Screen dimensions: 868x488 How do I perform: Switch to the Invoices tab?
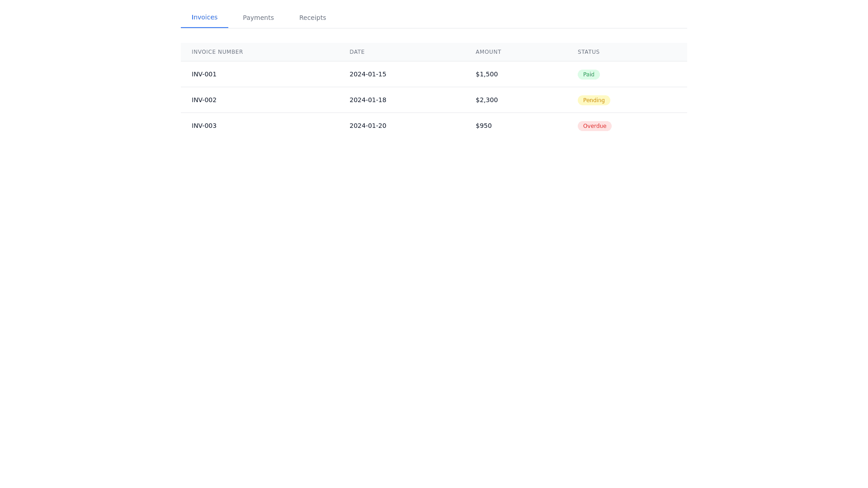pyautogui.click(x=204, y=18)
